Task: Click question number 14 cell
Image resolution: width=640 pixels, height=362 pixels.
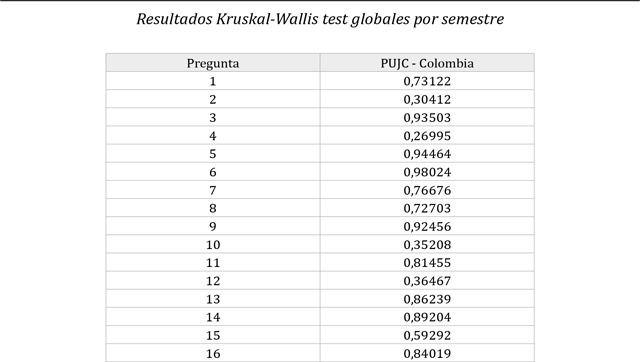Action: point(213,317)
